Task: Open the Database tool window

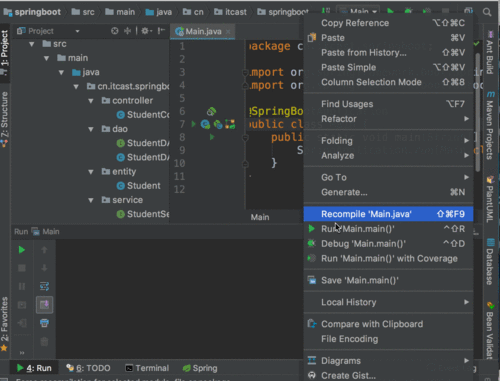Action: 490,262
